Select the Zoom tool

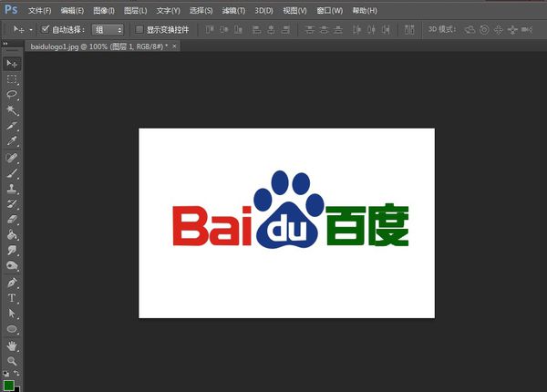point(12,361)
